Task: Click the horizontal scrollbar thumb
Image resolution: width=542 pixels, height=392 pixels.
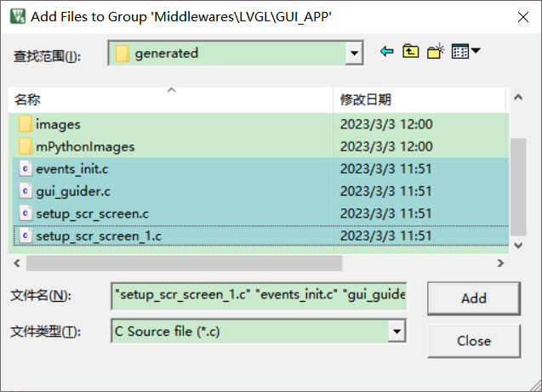Action: (x=185, y=263)
